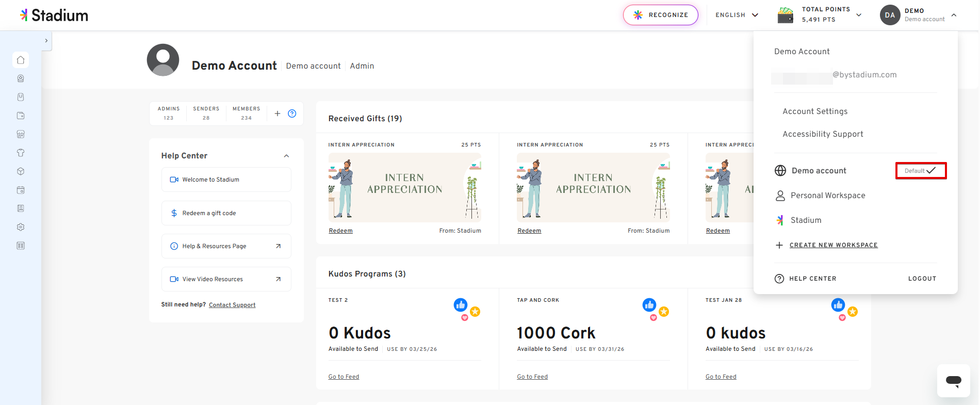The height and width of the screenshot is (405, 980).
Task: Click the t-shirt icon in sidebar
Action: pos(21,153)
